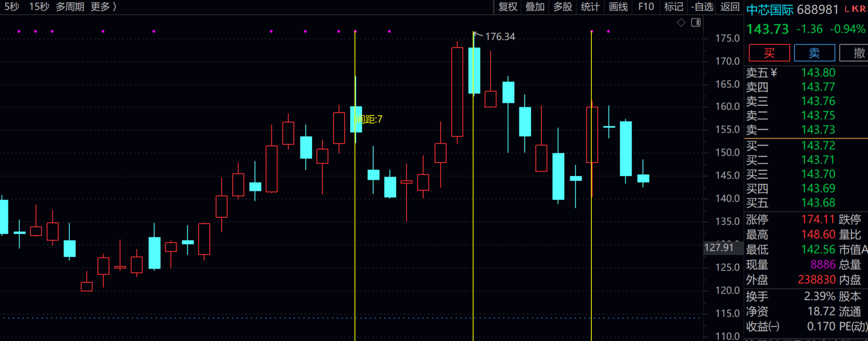Image resolution: width=868 pixels, height=341 pixels.
Task: Select 卖一 ask price 143.73
Action: click(818, 130)
